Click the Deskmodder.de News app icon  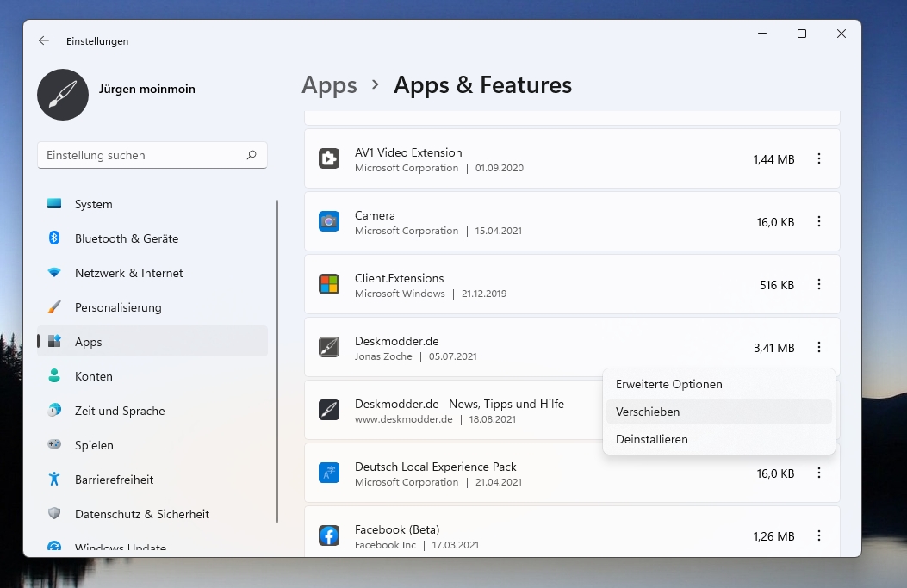pos(329,410)
